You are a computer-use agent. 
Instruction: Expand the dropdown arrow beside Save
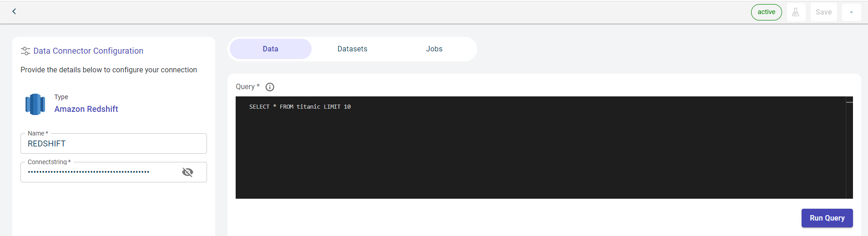point(851,12)
